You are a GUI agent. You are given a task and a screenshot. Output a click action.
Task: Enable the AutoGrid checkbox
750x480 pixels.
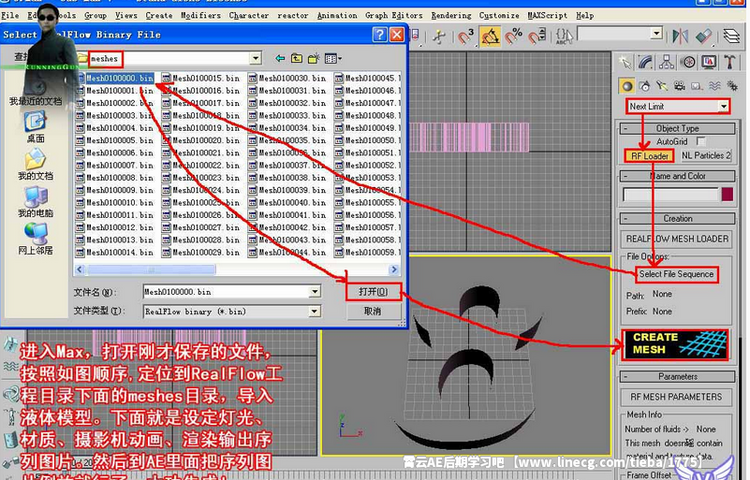701,141
